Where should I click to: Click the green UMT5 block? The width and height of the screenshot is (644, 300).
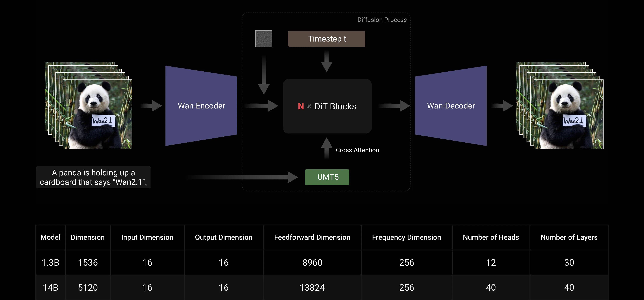327,177
